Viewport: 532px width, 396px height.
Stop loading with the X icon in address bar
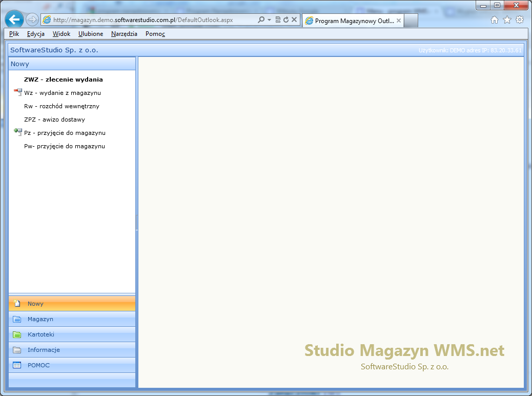[294, 19]
